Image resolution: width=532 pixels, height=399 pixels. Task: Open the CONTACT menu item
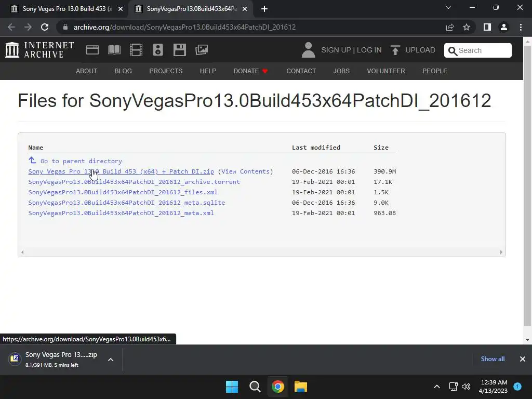click(x=301, y=71)
